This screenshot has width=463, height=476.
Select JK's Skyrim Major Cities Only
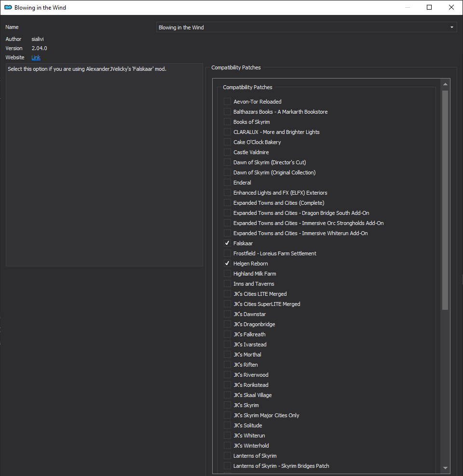[x=227, y=415]
